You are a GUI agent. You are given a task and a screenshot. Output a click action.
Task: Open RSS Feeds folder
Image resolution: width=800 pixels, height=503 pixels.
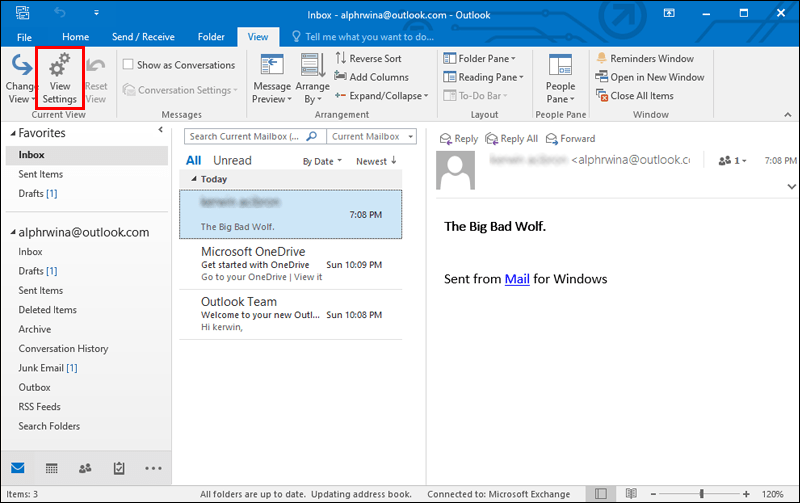(39, 407)
